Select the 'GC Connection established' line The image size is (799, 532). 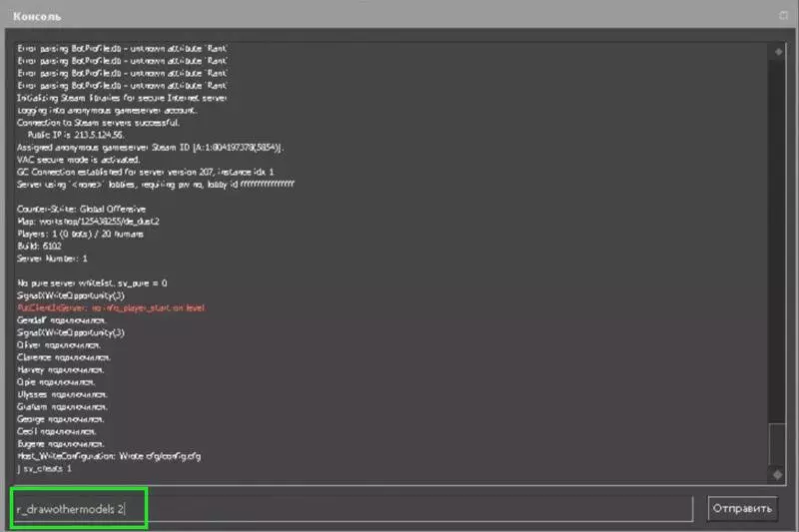click(x=145, y=172)
